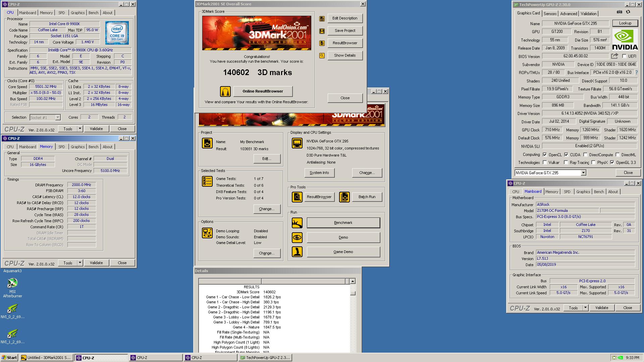Open Tools dropdown arrow in CPU-Z Memory window

[x=80, y=263]
